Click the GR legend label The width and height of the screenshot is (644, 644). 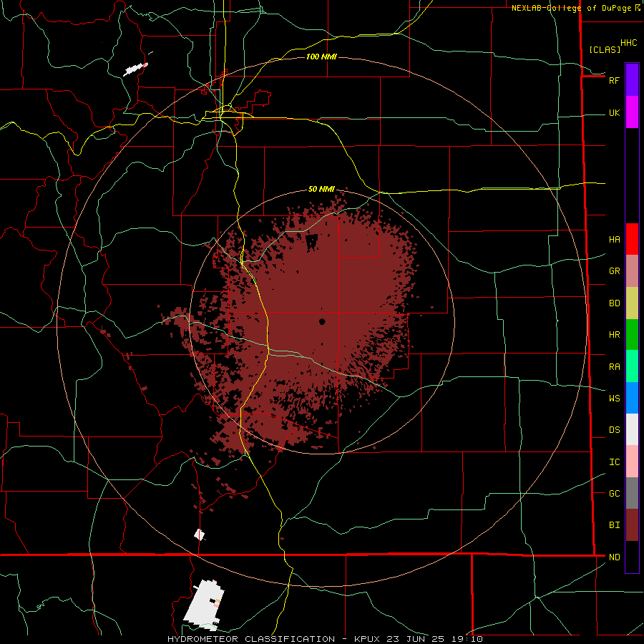(614, 271)
